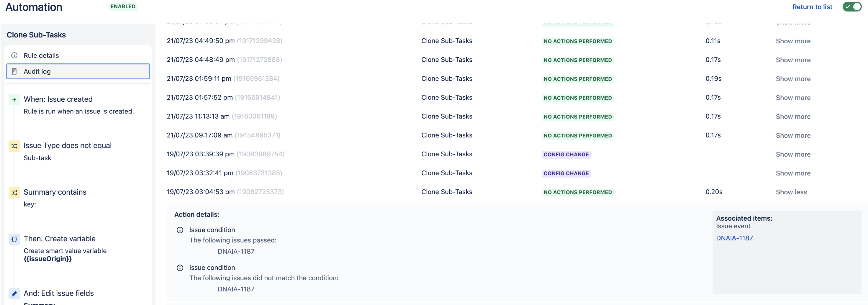Collapse the 19/07/23 03:04:53 pm entry via Show less
The height and width of the screenshot is (305, 868).
791,192
